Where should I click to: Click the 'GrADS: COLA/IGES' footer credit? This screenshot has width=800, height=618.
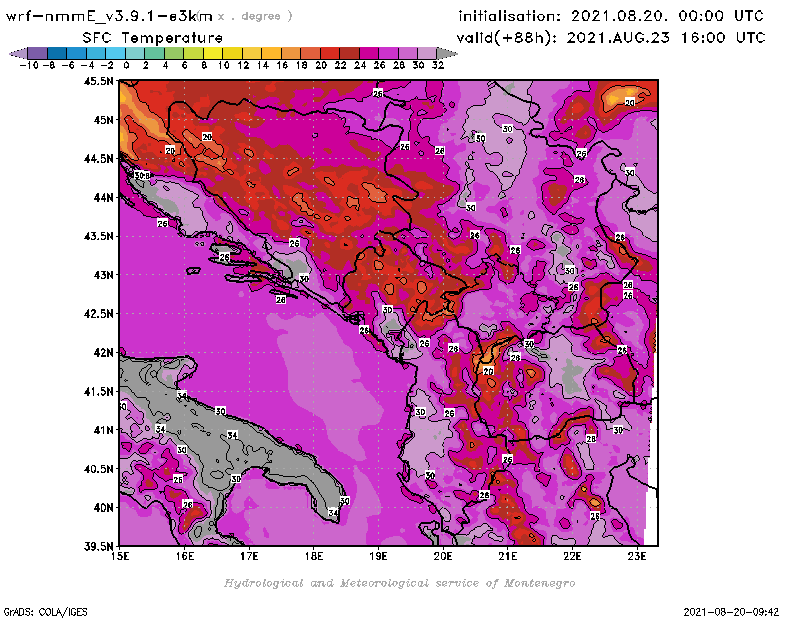click(45, 612)
